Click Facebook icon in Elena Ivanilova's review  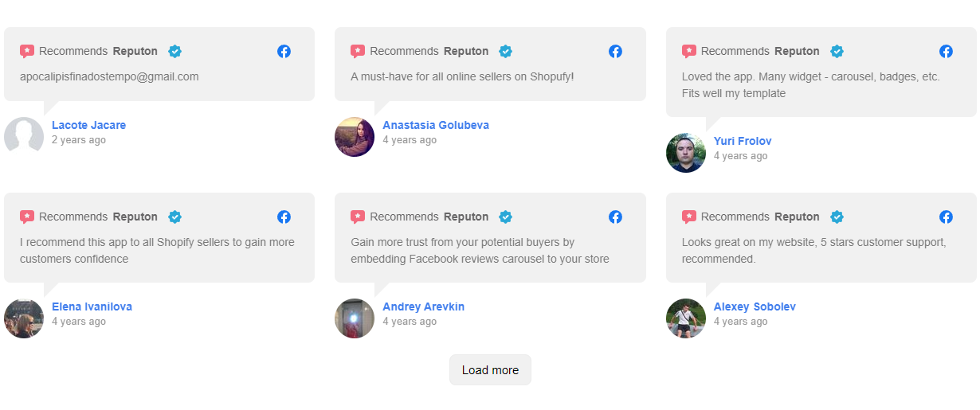(x=284, y=217)
